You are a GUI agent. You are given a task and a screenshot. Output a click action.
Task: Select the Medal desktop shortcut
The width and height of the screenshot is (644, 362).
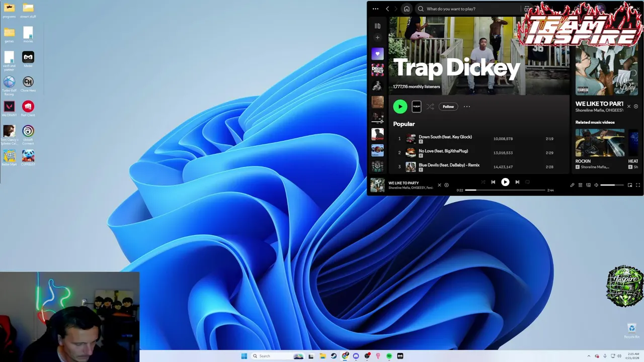(x=28, y=59)
